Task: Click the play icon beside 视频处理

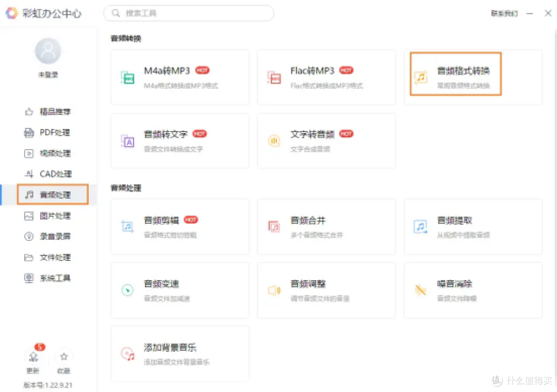Action: 29,154
